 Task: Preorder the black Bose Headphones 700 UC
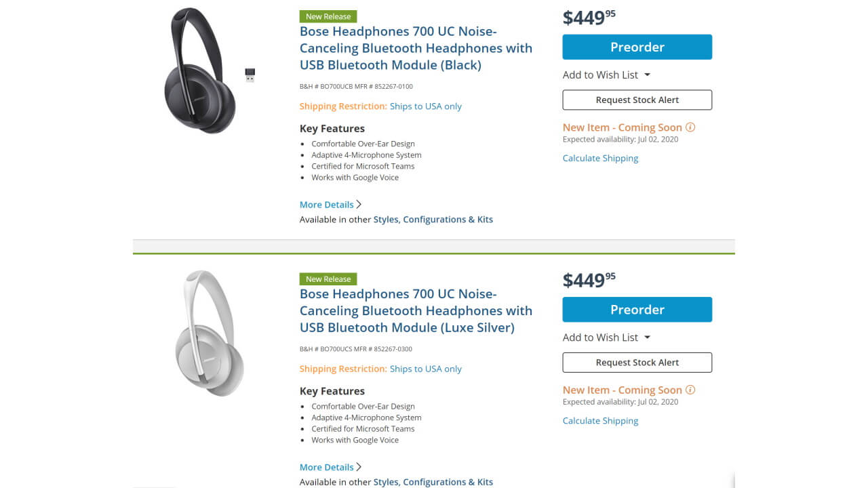tap(637, 47)
